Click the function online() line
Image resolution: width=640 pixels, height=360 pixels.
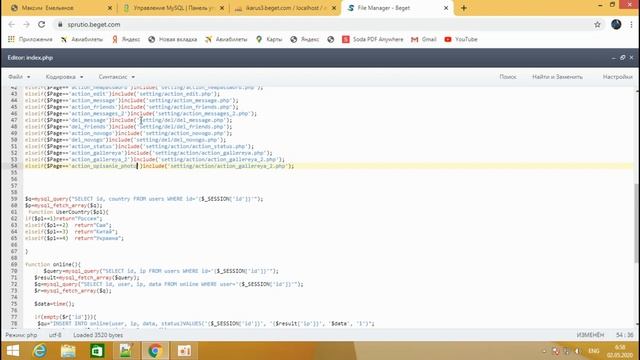pos(53,264)
